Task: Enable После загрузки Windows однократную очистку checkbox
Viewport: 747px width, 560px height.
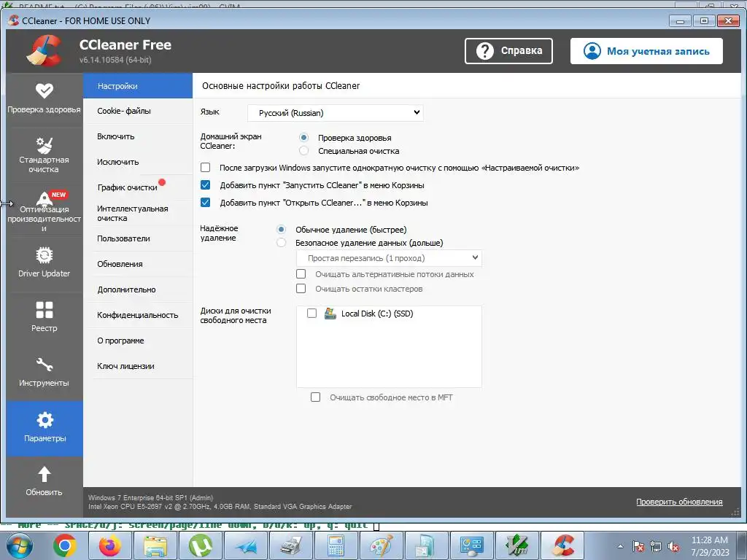Action: click(x=205, y=168)
